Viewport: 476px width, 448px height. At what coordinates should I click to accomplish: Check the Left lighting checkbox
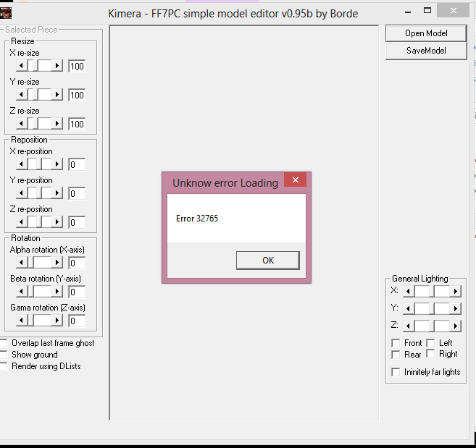pos(430,343)
